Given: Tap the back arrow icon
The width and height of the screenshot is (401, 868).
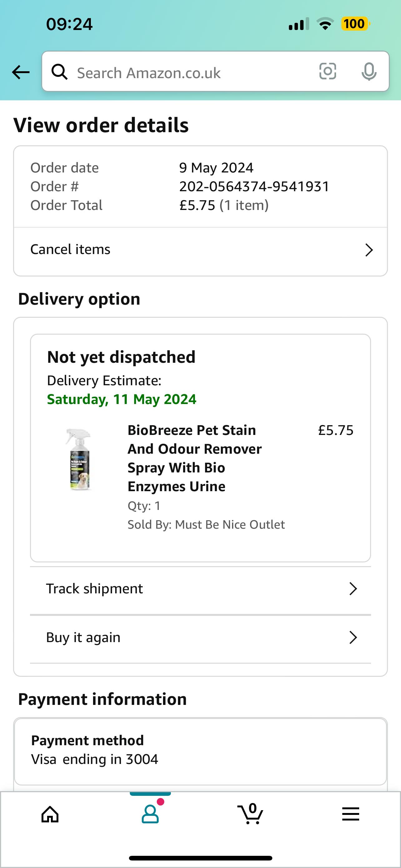Looking at the screenshot, I should click(x=21, y=72).
